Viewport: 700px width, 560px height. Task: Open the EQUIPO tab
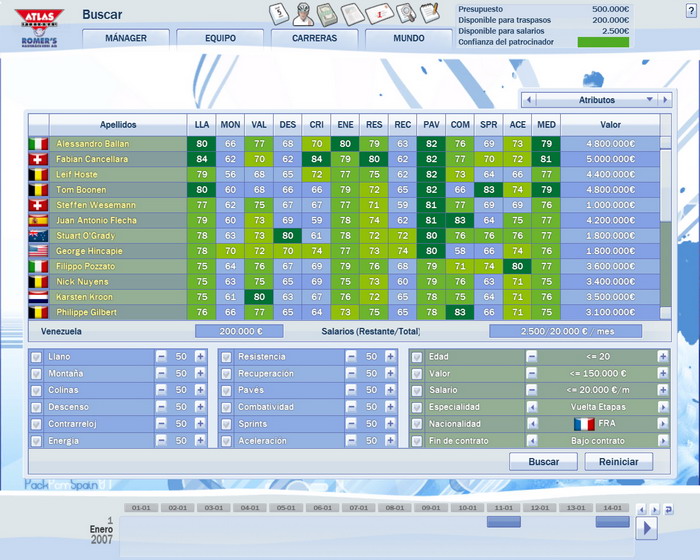tap(219, 38)
